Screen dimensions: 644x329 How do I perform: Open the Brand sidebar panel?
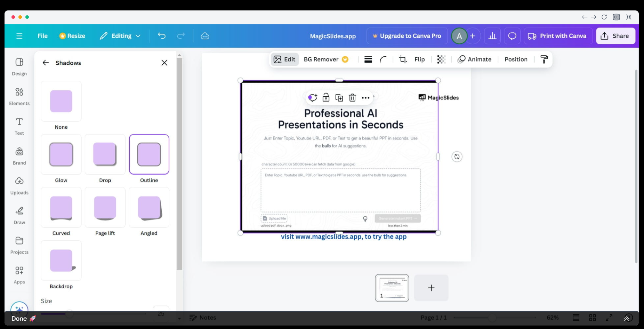point(19,156)
